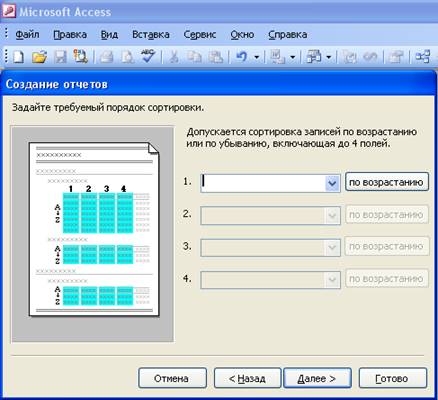Viewport: 438px width, 400px height.
Task: Click the Отмена button
Action: pos(172,378)
